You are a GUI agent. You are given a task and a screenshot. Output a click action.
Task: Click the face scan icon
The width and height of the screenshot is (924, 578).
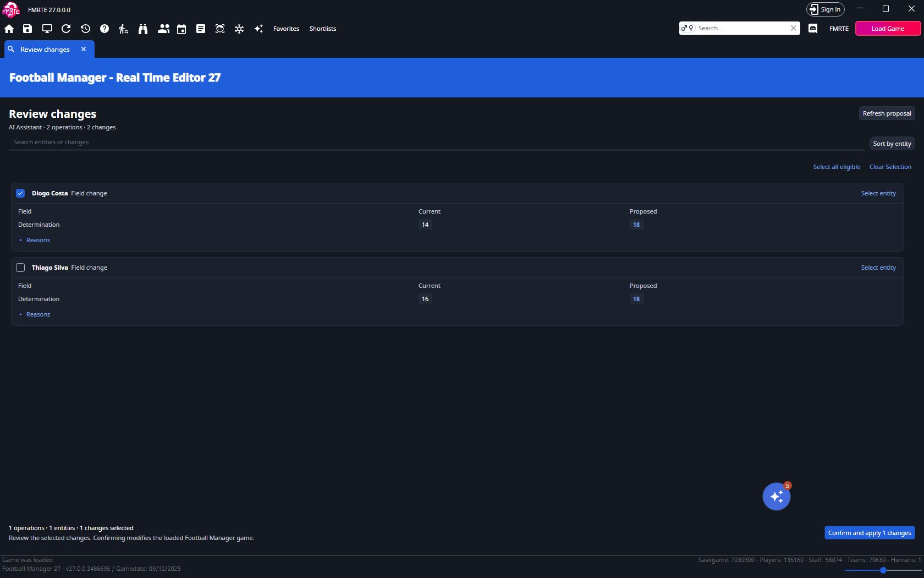(220, 29)
